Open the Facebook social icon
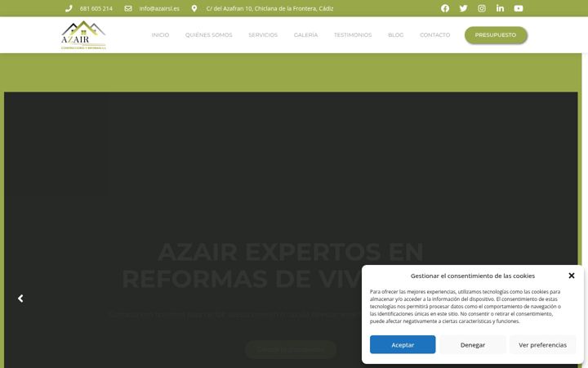This screenshot has height=368, width=588. (445, 8)
